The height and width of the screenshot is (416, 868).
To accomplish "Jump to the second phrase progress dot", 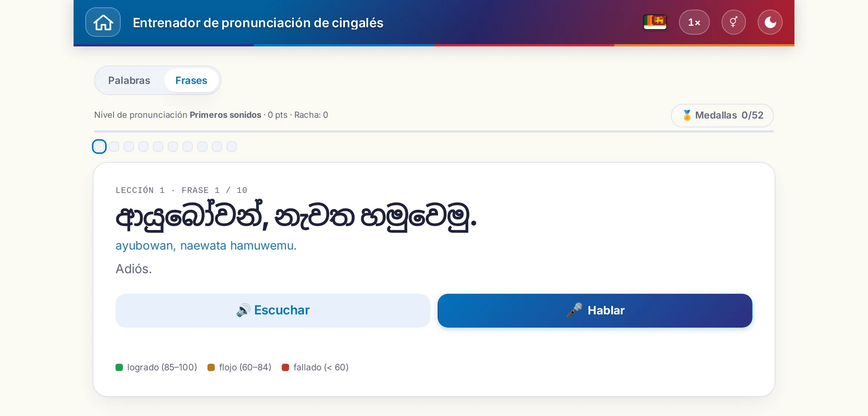I will (x=114, y=147).
